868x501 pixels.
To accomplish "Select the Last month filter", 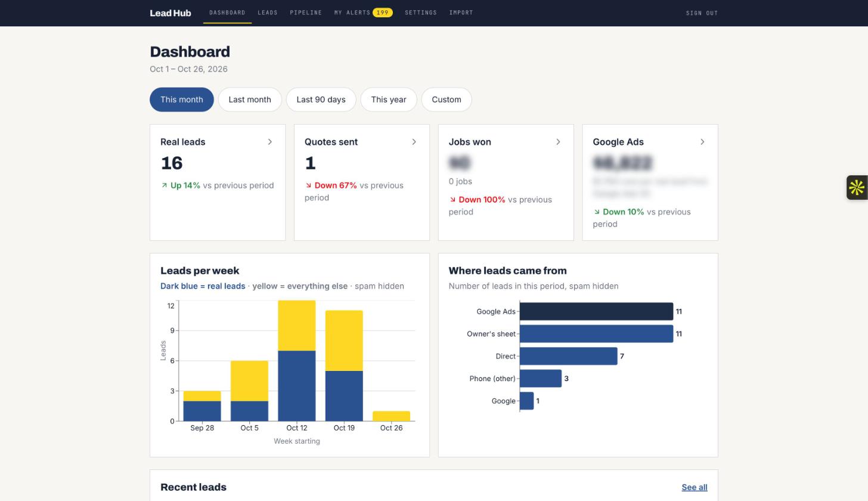I will point(250,100).
